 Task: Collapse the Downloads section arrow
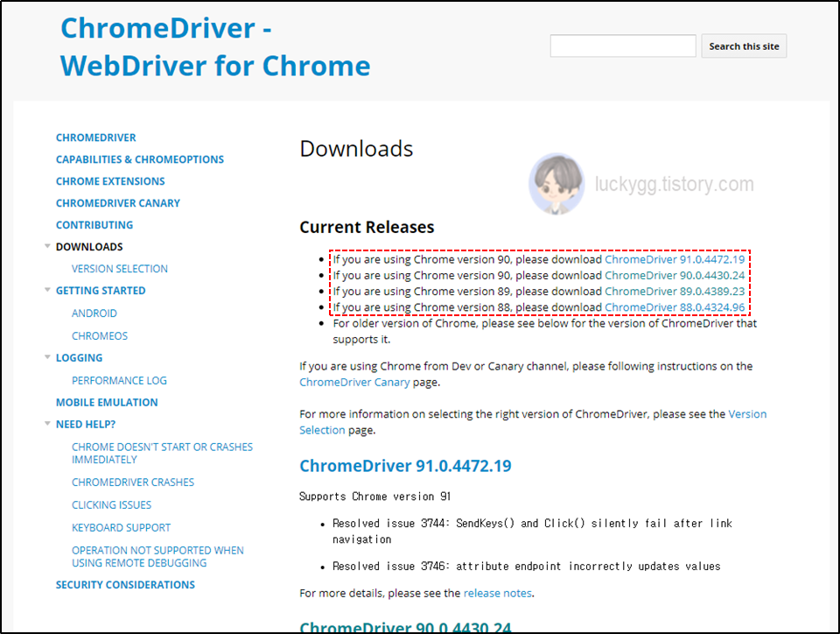(47, 247)
